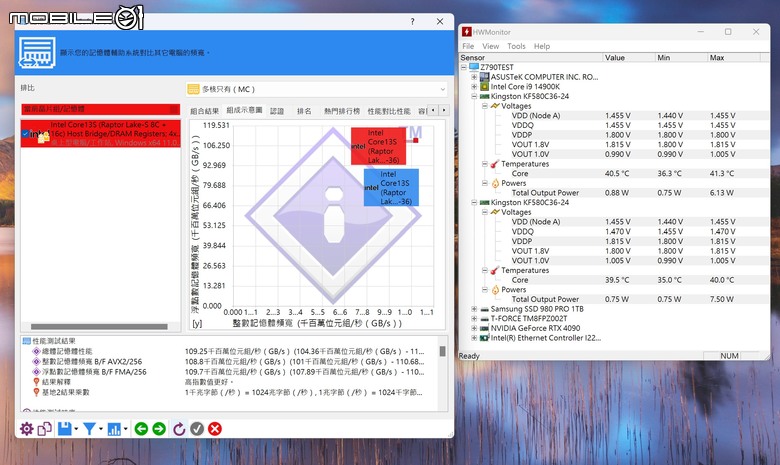Open the Help menu in HWMonitor
This screenshot has width=780, height=465.
(x=542, y=46)
